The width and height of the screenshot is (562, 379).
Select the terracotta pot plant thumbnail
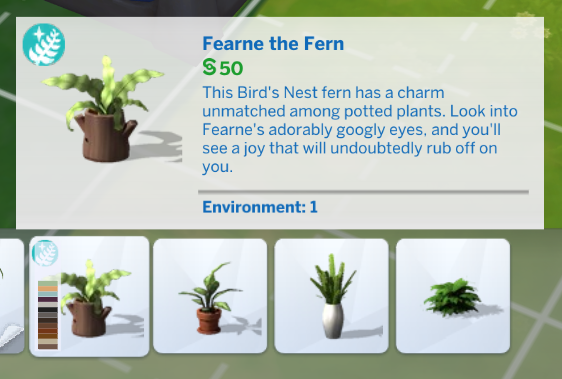click(210, 296)
